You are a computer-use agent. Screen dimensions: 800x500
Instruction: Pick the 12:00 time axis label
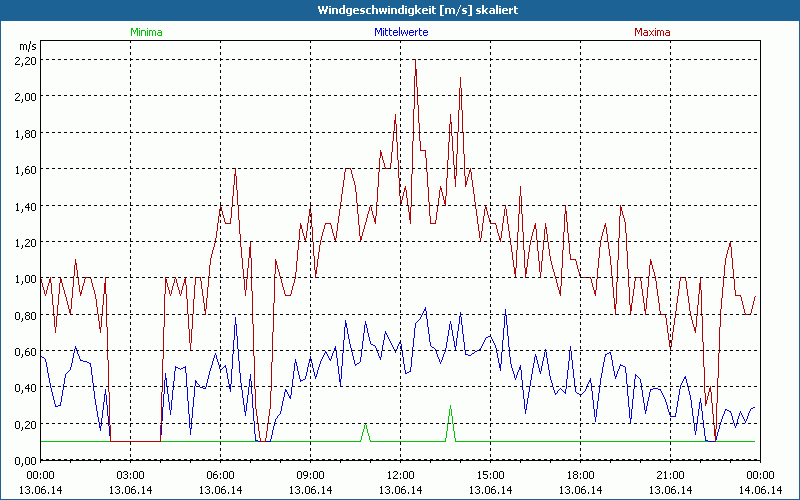click(x=400, y=475)
